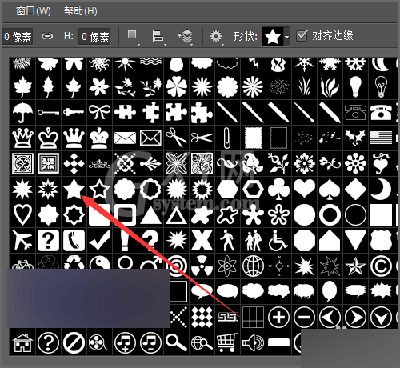Choose the spade card suit shape

(x=330, y=189)
